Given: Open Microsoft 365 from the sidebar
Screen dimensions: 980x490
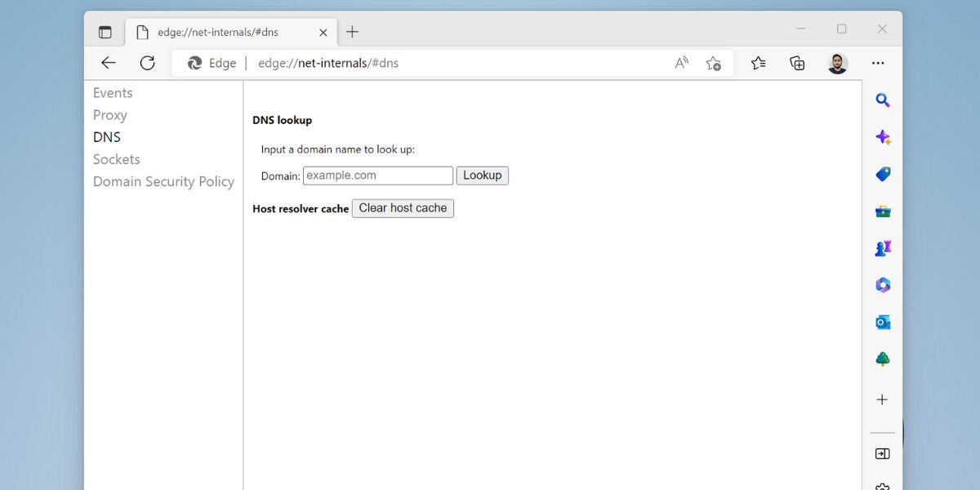Looking at the screenshot, I should (x=882, y=284).
